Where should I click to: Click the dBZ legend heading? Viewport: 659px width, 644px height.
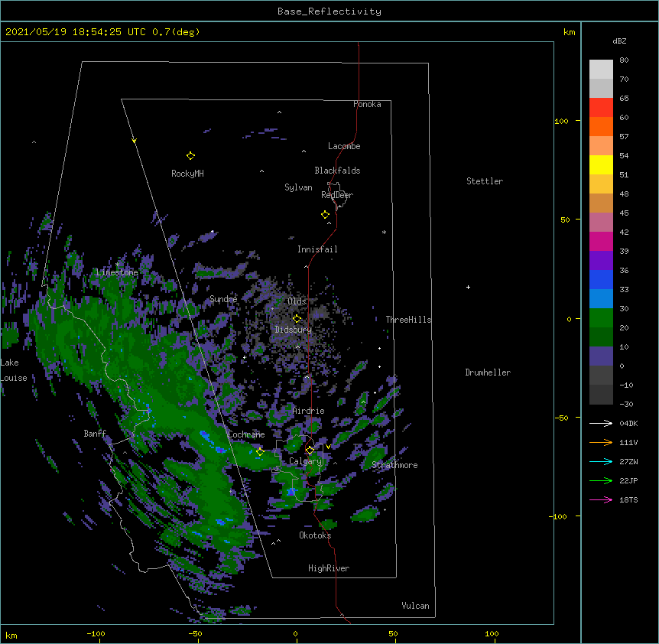pos(619,41)
